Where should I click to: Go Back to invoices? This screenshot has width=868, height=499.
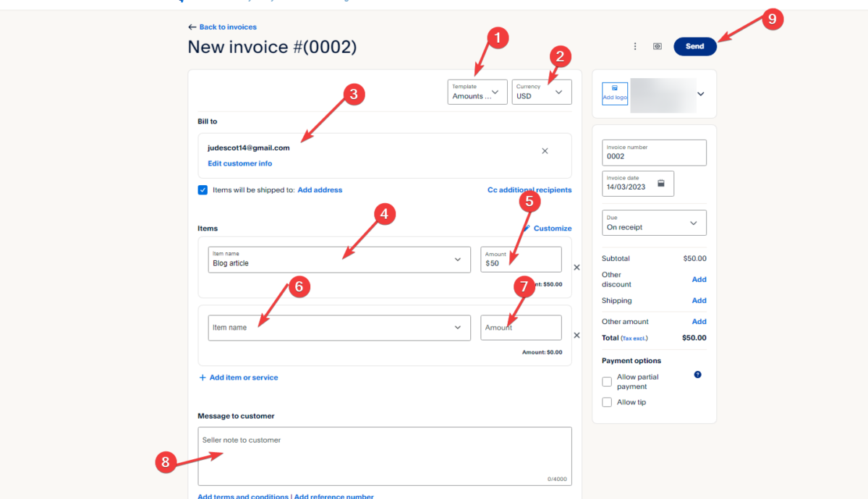click(x=223, y=27)
